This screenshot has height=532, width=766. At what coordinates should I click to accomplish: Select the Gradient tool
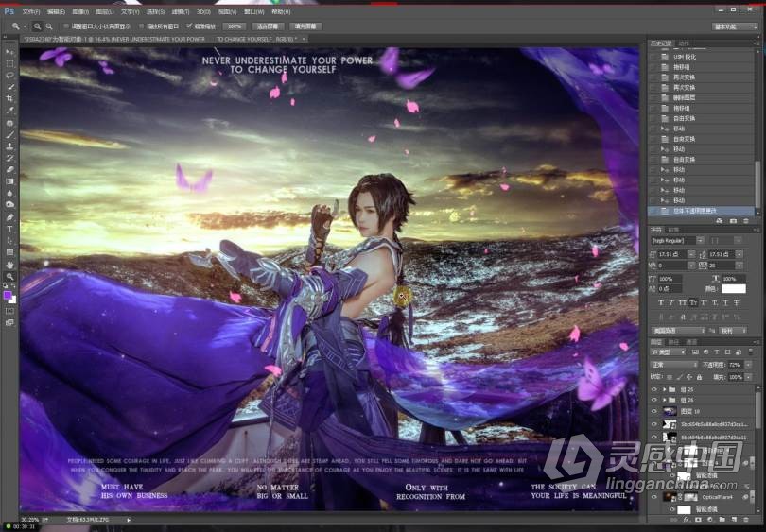coord(9,181)
